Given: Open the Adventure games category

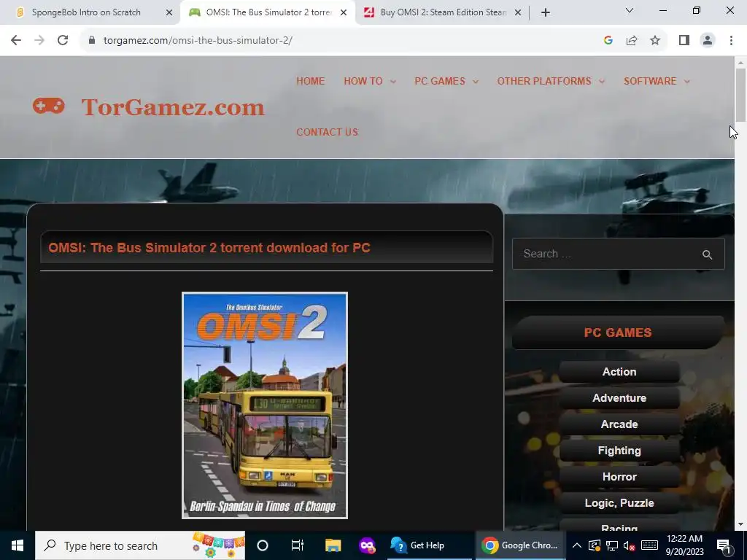Looking at the screenshot, I should 619,397.
